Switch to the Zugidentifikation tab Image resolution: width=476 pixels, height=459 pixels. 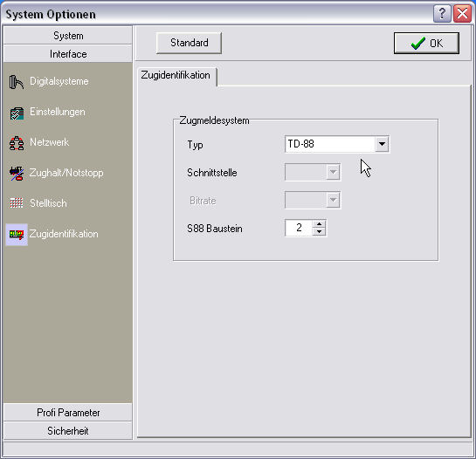176,76
